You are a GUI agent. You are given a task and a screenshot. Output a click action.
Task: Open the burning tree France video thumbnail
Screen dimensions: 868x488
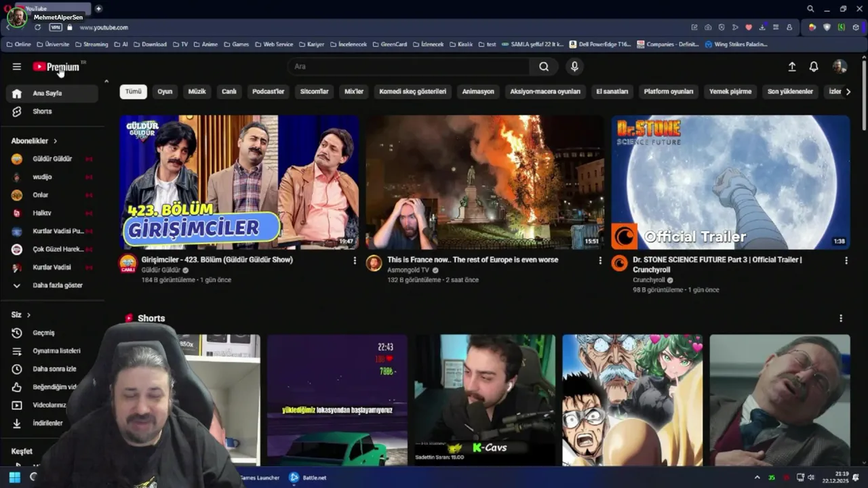485,182
